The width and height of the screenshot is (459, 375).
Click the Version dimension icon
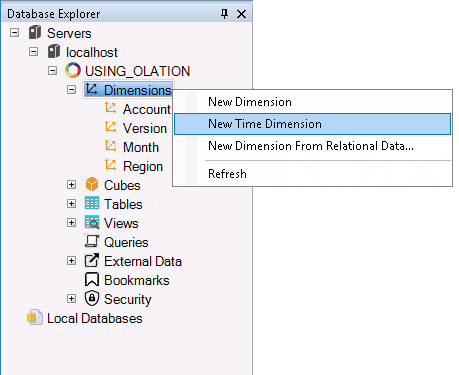(x=110, y=127)
